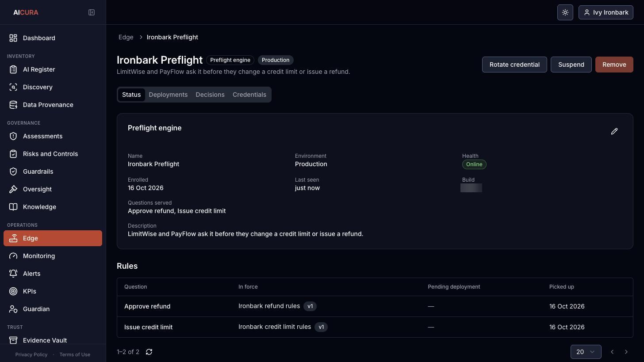
Task: Go to Oversight page
Action: (53, 189)
